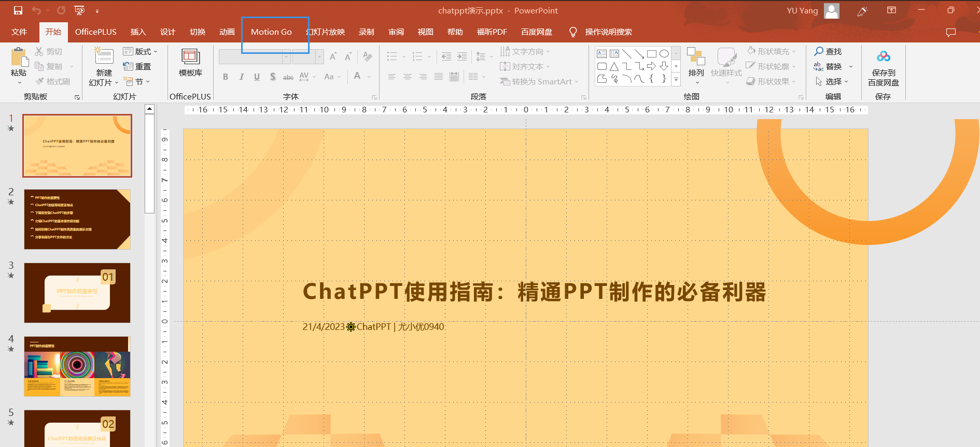Image resolution: width=980 pixels, height=447 pixels.
Task: Click the Paste clipboard icon
Action: tap(19, 57)
